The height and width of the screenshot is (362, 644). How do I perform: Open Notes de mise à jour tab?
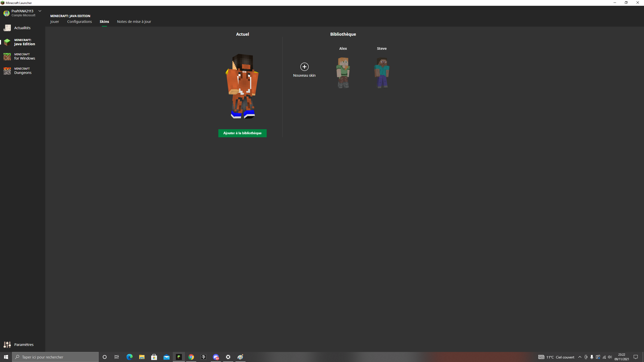134,22
